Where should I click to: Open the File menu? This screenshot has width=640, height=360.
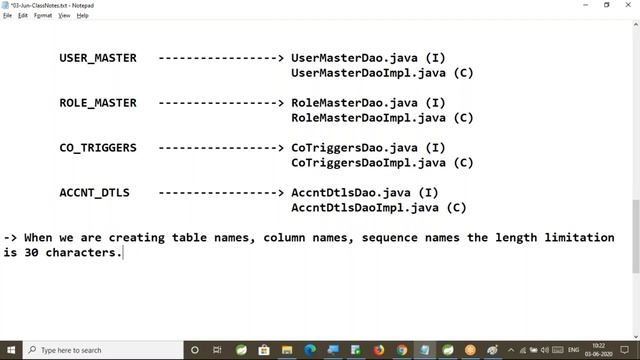pos(7,16)
